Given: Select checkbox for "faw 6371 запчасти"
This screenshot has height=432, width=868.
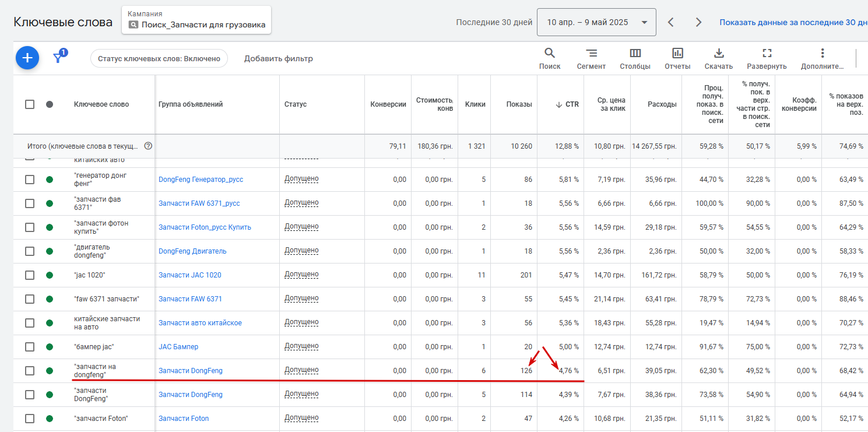Looking at the screenshot, I should pos(30,299).
